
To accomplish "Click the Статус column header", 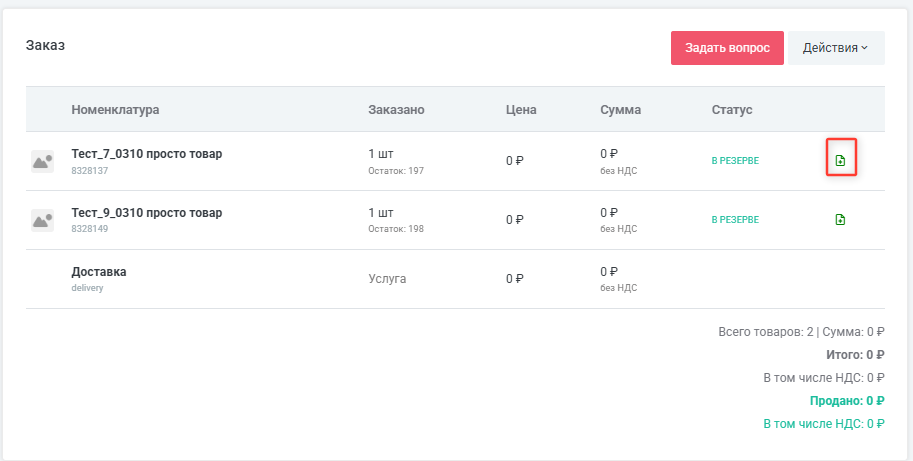I will (731, 110).
